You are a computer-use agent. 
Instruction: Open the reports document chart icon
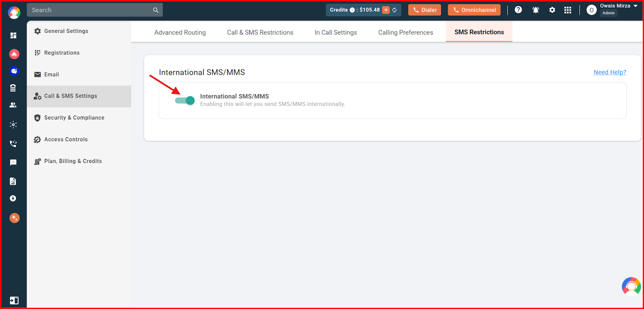tap(13, 181)
